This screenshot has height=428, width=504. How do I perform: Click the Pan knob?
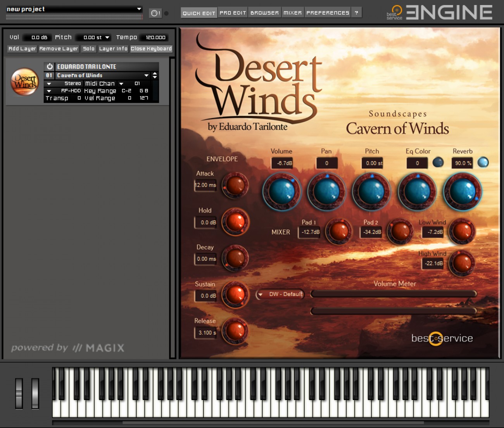(x=327, y=191)
